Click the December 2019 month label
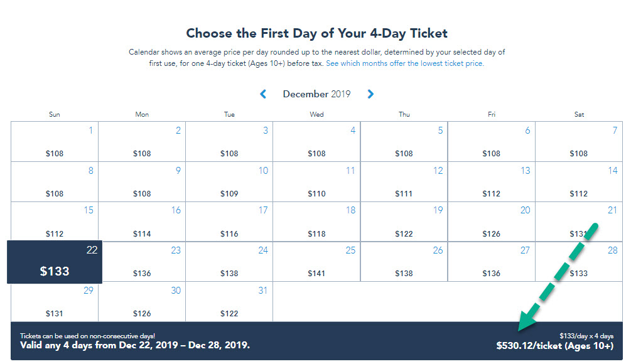631x364 pixels. pos(316,94)
